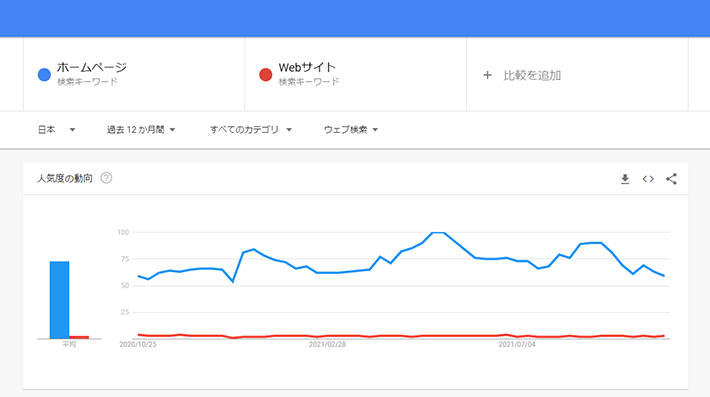This screenshot has height=397, width=710.
Task: Click the plus icon to add comparison
Action: click(487, 75)
